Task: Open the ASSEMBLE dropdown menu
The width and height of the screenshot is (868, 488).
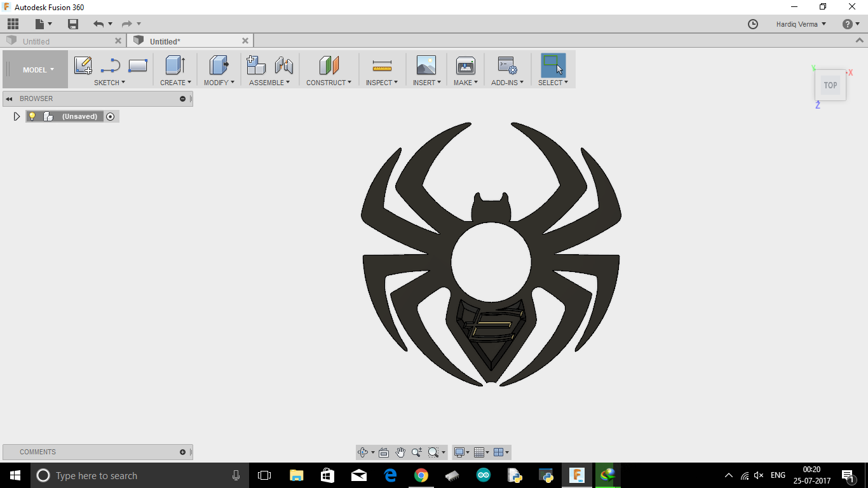Action: click(269, 83)
